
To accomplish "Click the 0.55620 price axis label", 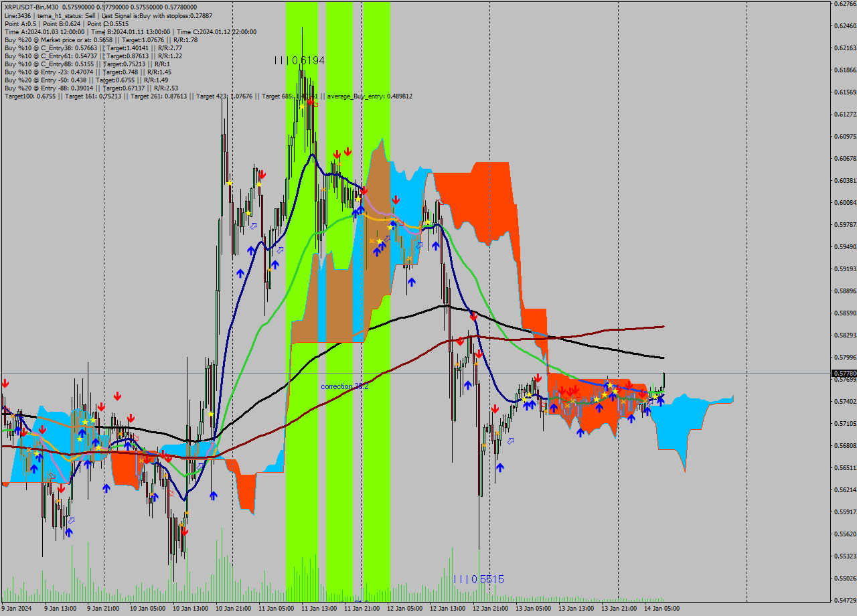I will pyautogui.click(x=845, y=534).
